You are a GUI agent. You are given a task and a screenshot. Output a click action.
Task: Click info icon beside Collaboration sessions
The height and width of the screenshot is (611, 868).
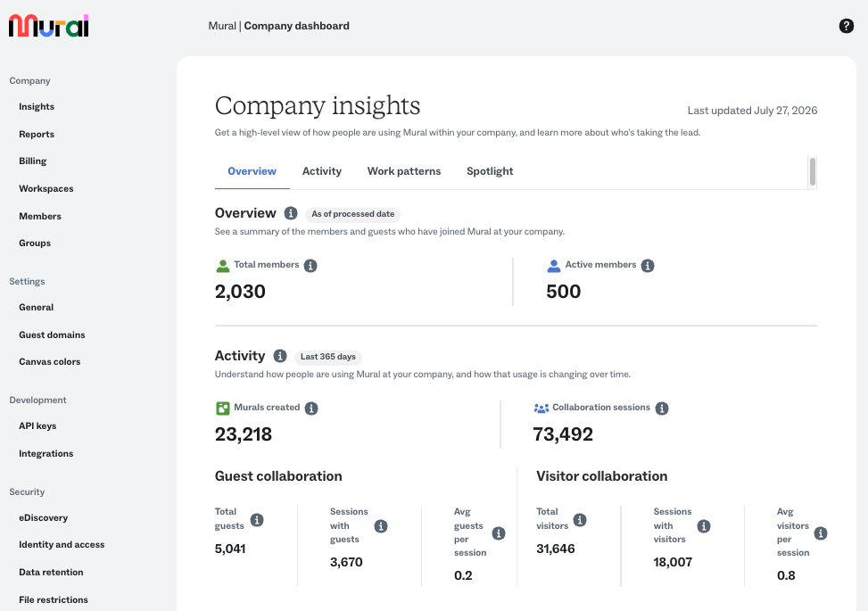[662, 409]
